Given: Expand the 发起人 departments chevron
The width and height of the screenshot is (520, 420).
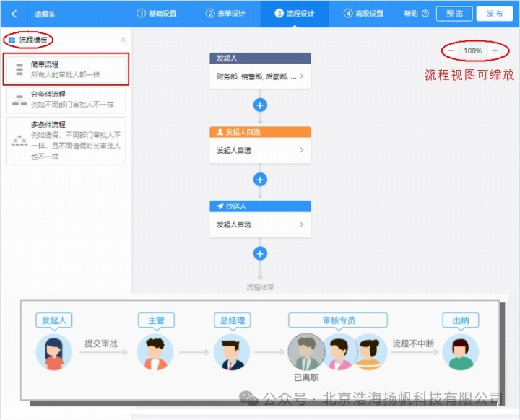Looking at the screenshot, I should (x=301, y=76).
